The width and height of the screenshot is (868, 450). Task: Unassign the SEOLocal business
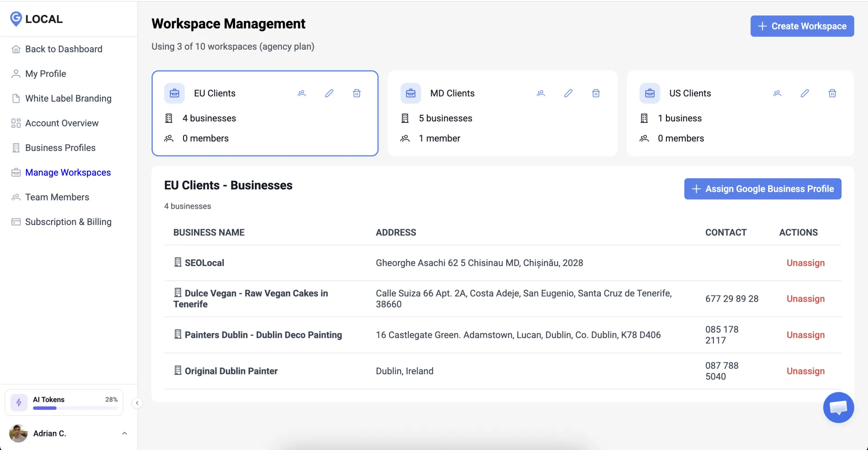[806, 263]
